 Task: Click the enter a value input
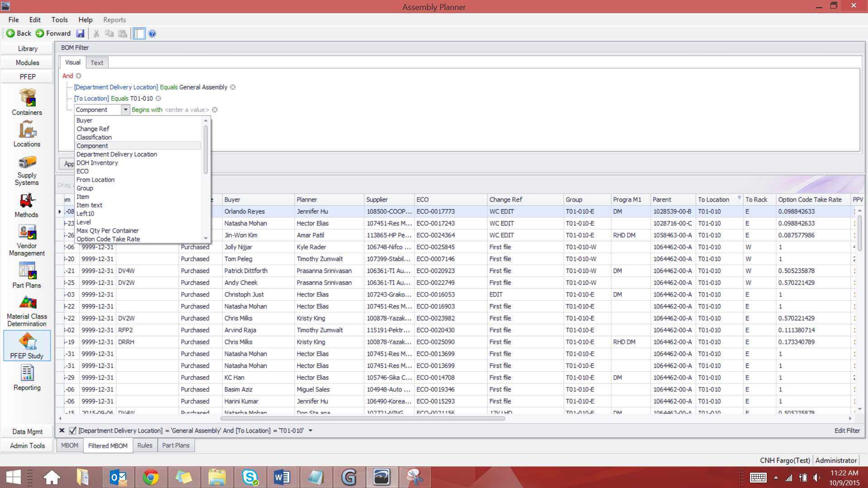[187, 110]
